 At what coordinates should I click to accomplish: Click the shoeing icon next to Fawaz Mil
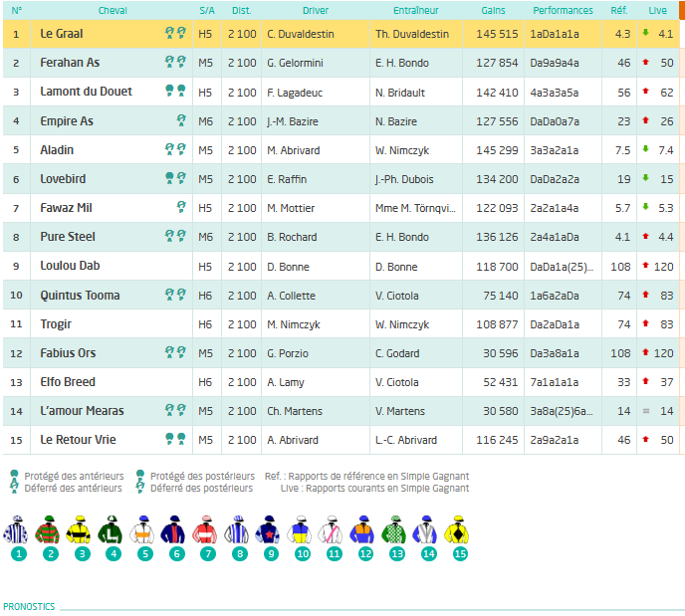pos(181,207)
